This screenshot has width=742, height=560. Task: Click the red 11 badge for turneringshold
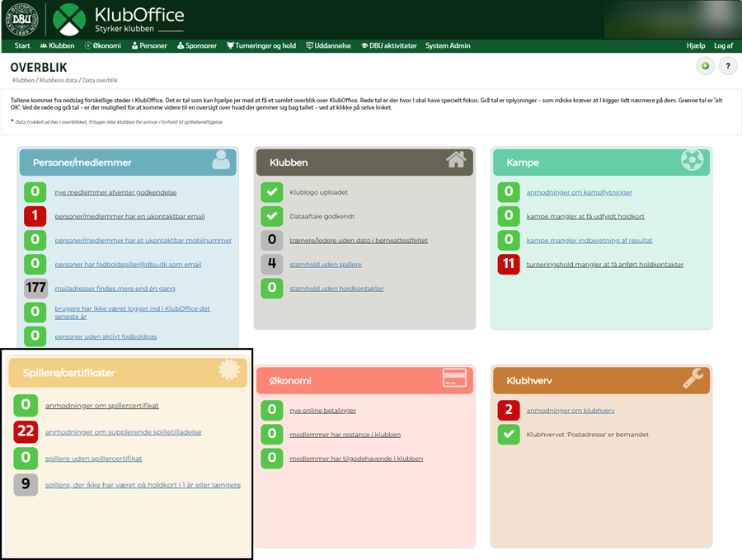(x=509, y=264)
